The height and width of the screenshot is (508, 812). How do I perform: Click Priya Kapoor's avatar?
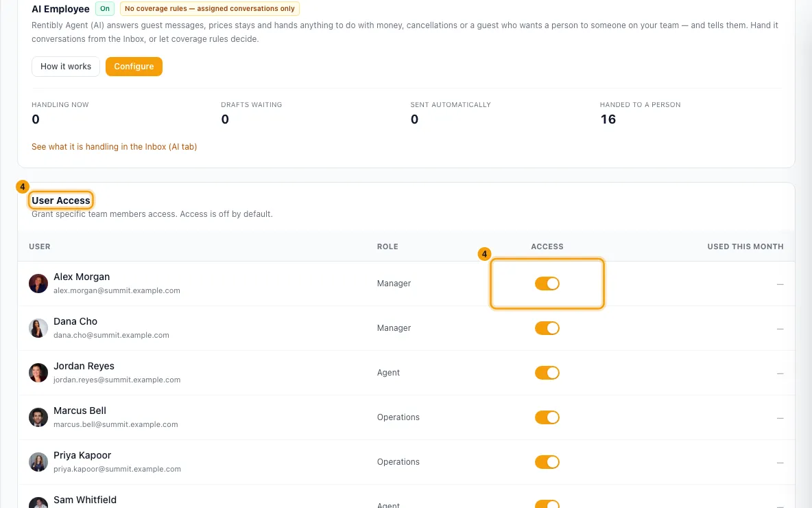(38, 462)
